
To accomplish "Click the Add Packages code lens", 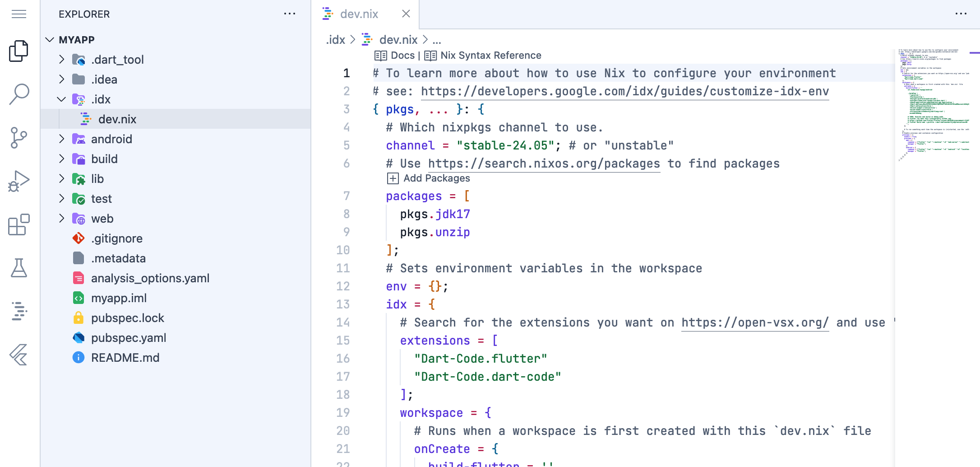I will tap(429, 178).
